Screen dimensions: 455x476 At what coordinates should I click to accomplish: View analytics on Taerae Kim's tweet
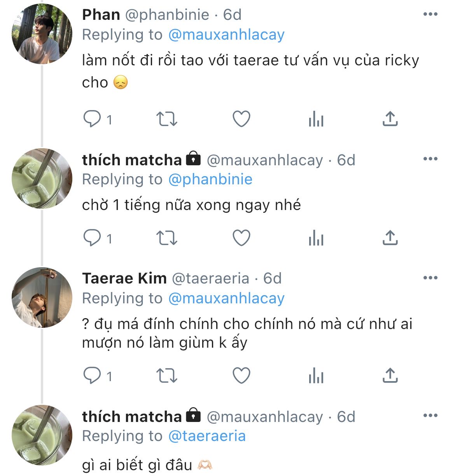[316, 376]
